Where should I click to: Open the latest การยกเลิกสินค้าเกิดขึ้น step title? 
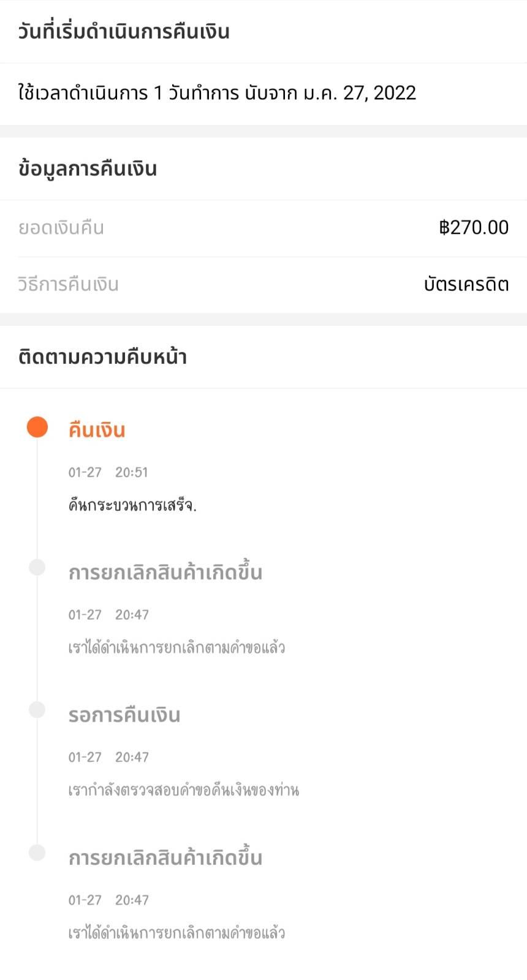[x=165, y=573]
